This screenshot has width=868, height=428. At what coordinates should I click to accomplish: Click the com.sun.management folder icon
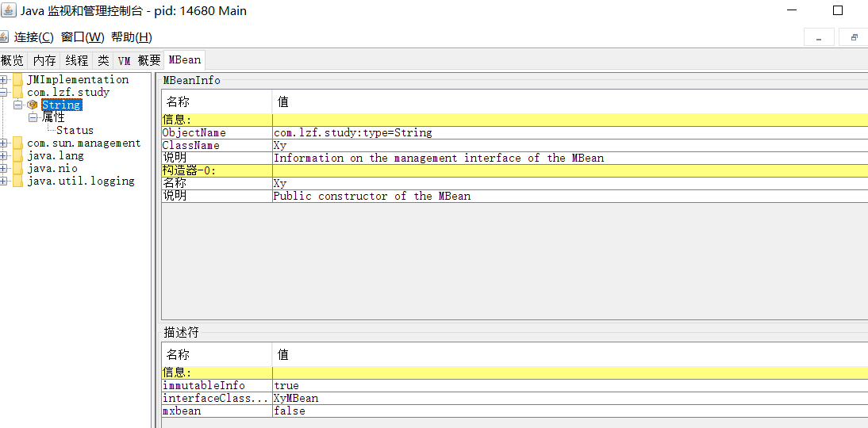point(17,143)
